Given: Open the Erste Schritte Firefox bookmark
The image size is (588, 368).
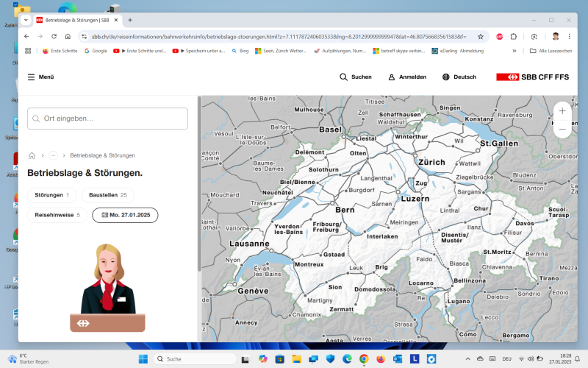Looking at the screenshot, I should coord(60,51).
